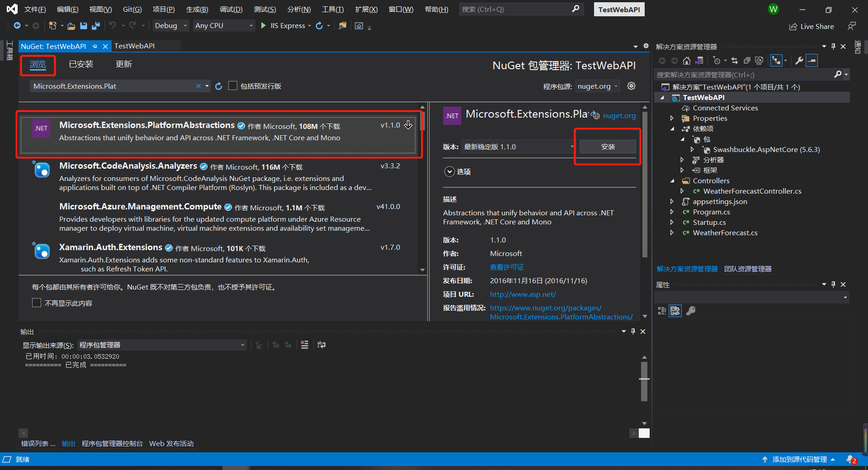This screenshot has width=868, height=470.
Task: Start IIS Express with green play icon
Action: [264, 26]
